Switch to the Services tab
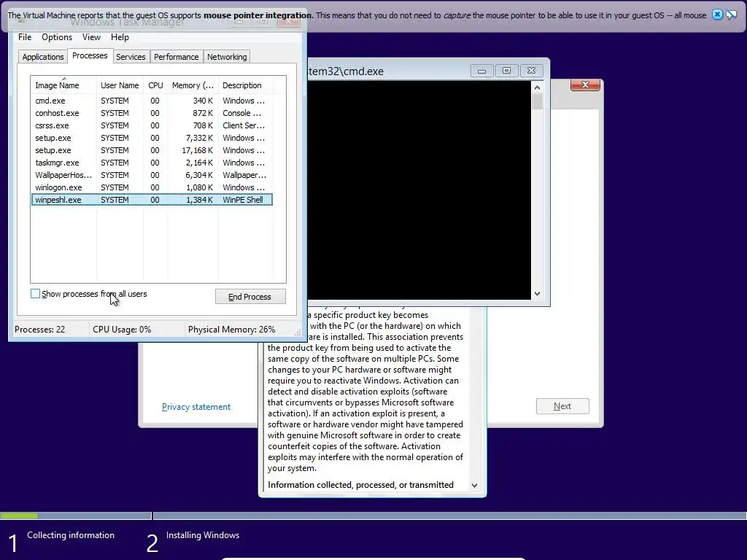 [131, 57]
